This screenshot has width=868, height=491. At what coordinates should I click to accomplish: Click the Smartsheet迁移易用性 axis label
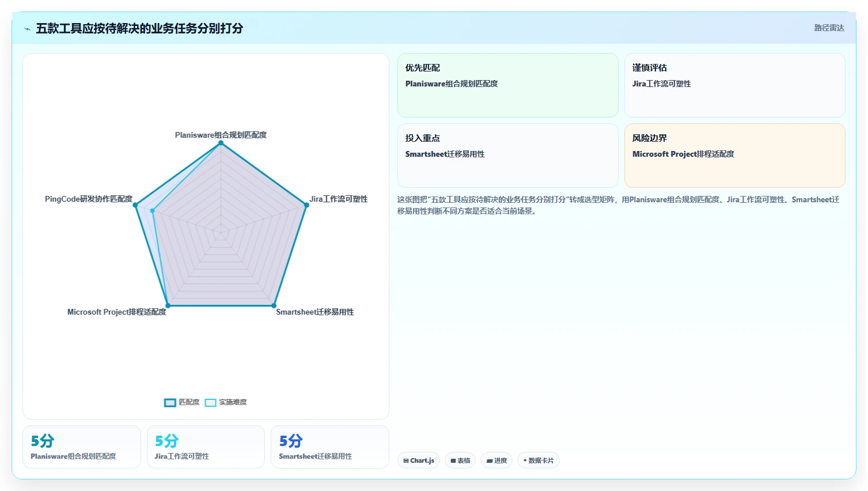[x=315, y=312]
